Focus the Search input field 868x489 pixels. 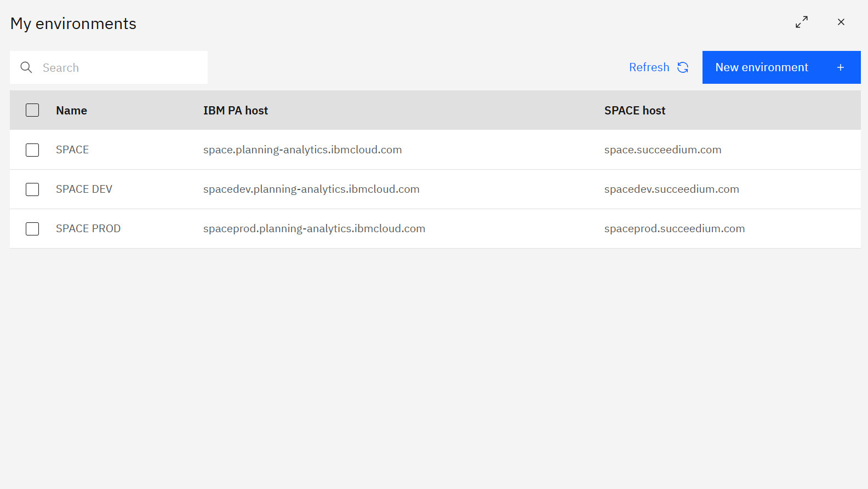coord(121,67)
